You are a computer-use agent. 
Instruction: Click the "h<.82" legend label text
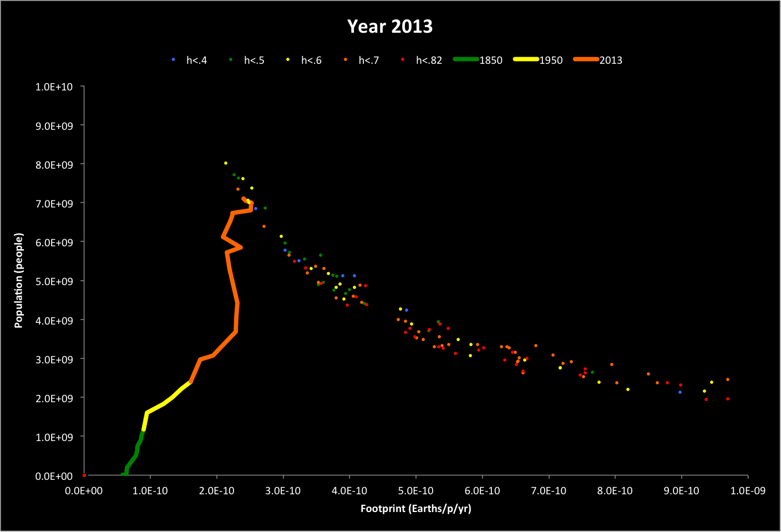(429, 60)
